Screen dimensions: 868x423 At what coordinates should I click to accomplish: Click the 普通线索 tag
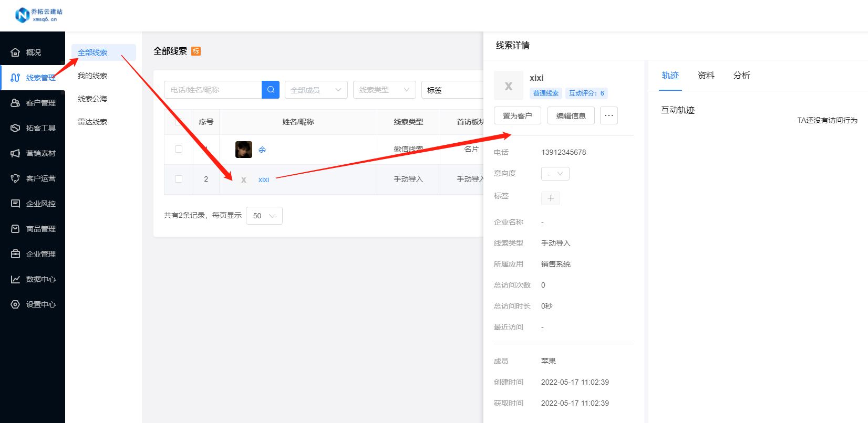pyautogui.click(x=546, y=93)
